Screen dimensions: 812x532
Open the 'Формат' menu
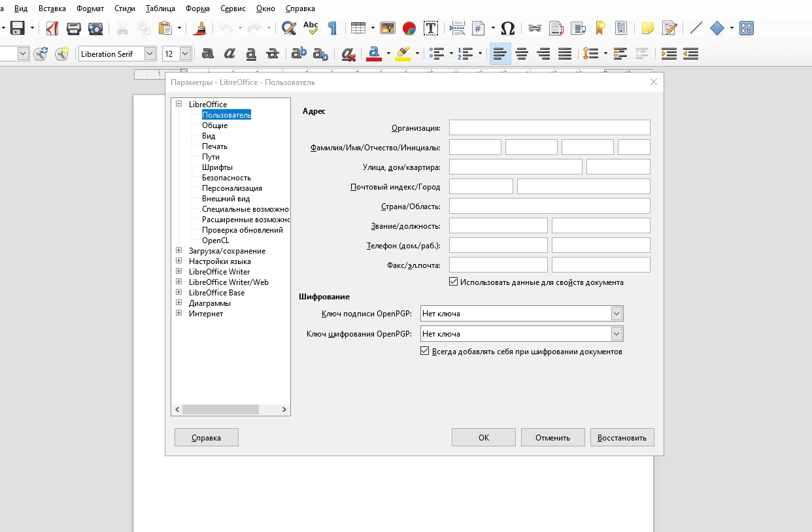pyautogui.click(x=90, y=8)
